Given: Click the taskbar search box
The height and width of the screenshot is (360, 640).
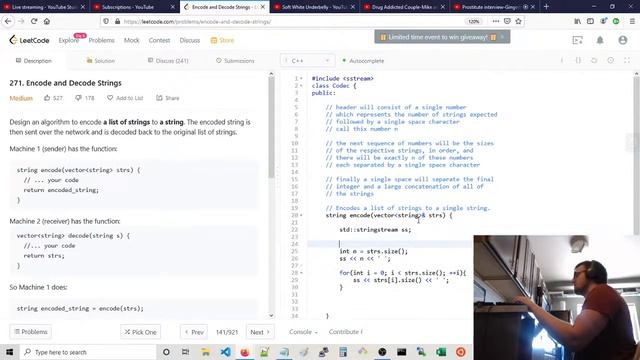Looking at the screenshot, I should (x=88, y=352).
